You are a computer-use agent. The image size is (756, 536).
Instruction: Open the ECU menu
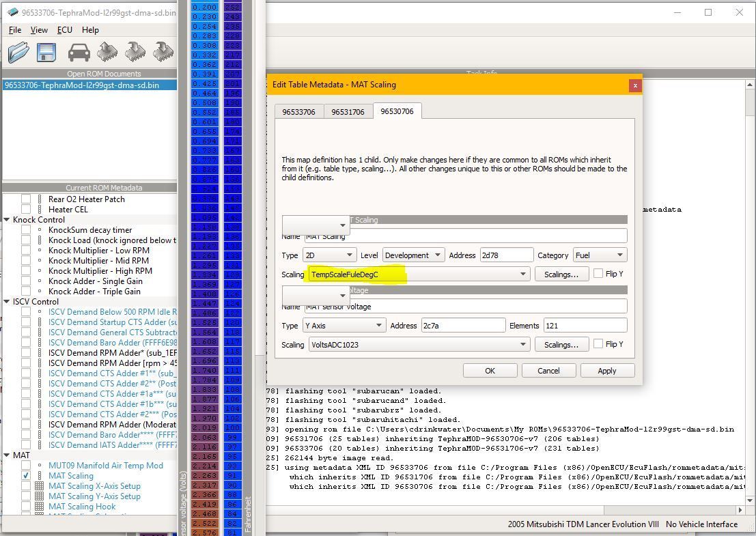point(65,30)
